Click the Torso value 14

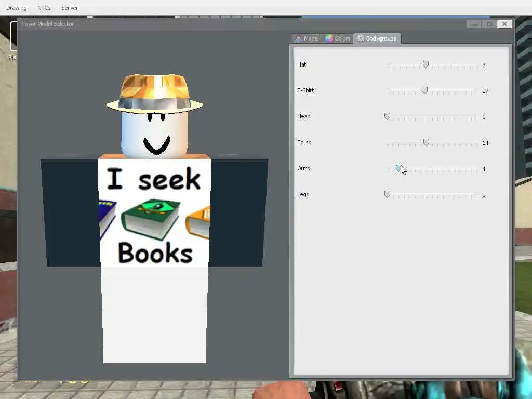486,143
